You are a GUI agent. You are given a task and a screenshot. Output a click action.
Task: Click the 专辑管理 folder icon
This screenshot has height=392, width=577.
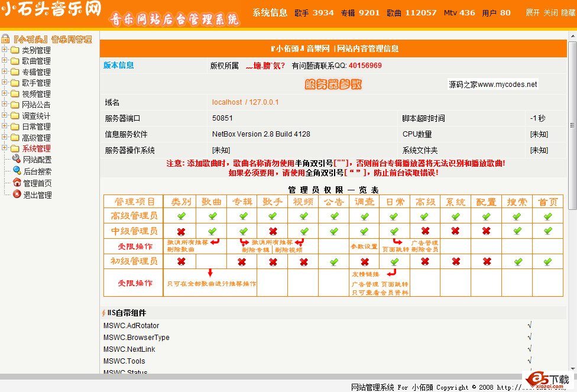15,72
